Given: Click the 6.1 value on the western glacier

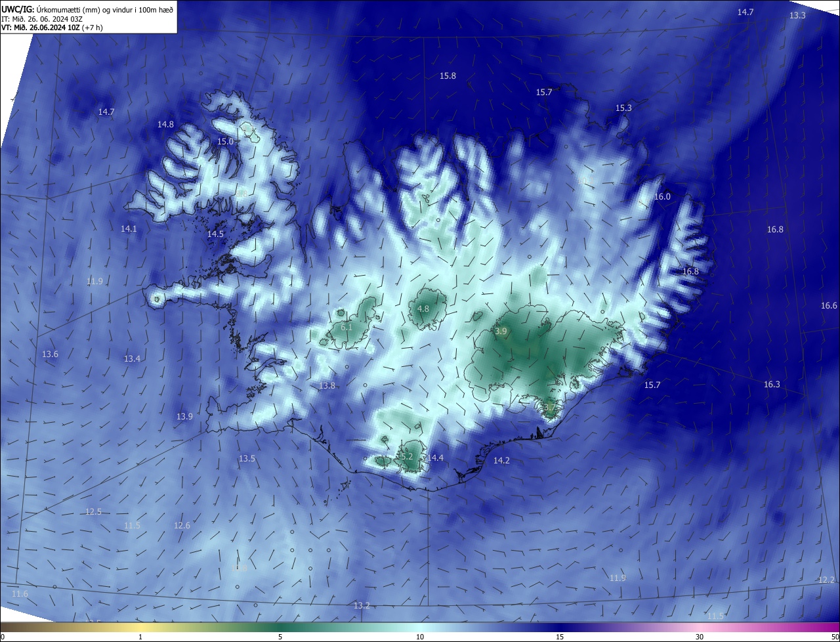Looking at the screenshot, I should tap(346, 327).
